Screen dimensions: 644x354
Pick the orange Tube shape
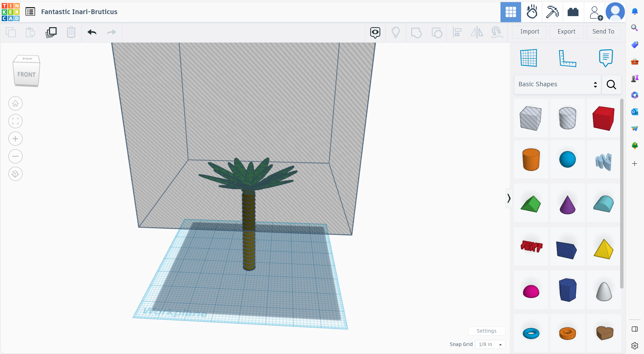click(567, 333)
